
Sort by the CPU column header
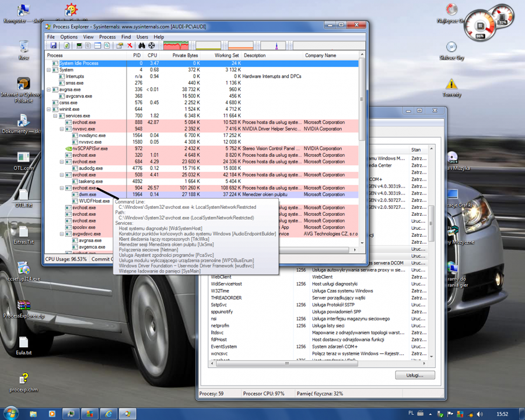[152, 55]
